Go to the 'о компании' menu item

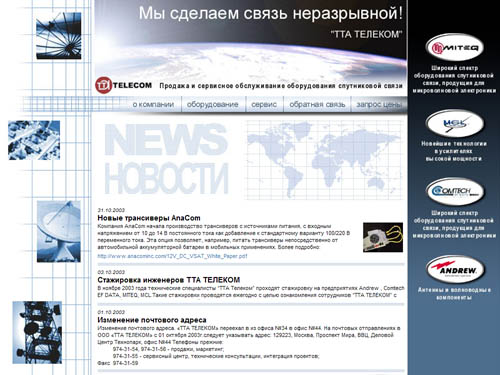(x=153, y=104)
